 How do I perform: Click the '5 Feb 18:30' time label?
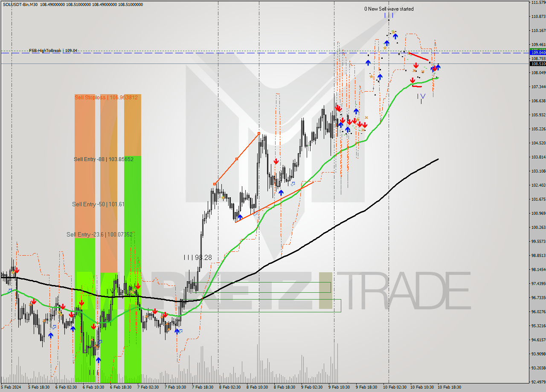tap(38, 387)
